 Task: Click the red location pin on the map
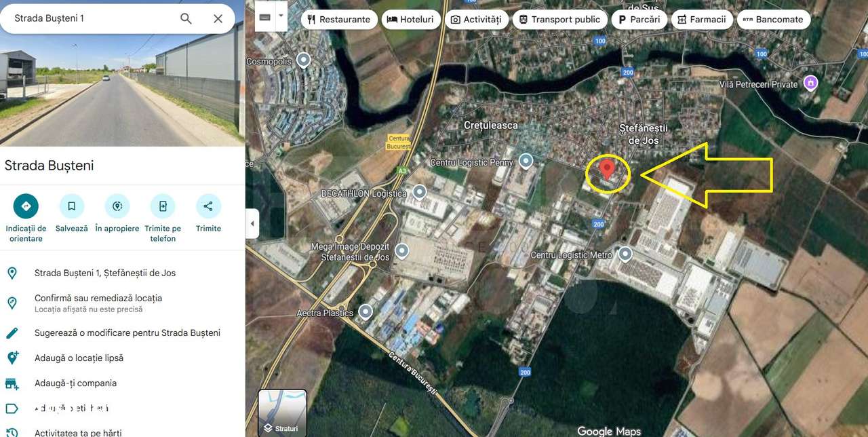(x=608, y=169)
